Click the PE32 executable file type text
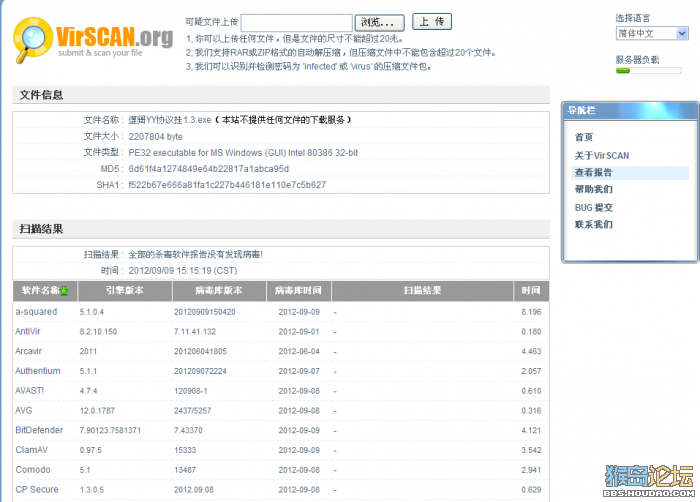Screen dimensions: 700x502 tap(243, 153)
